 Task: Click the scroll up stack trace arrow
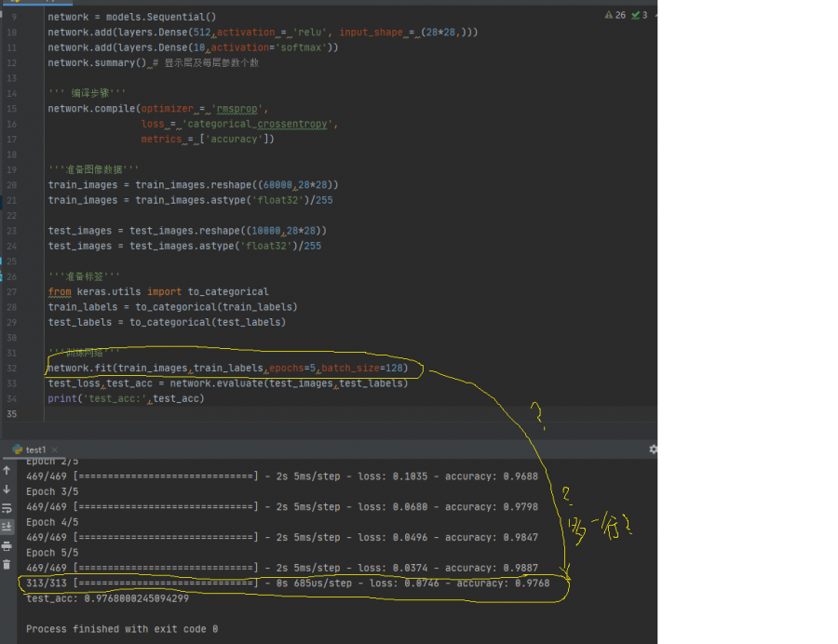coord(7,470)
